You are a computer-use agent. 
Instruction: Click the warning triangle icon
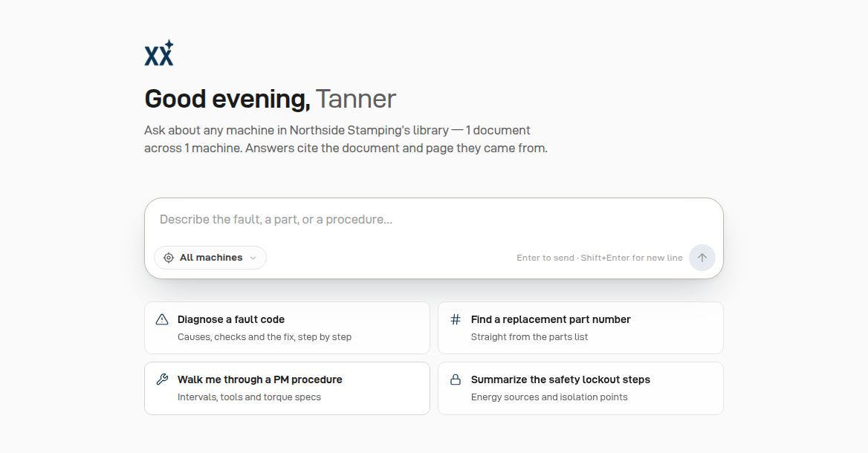[x=162, y=319]
